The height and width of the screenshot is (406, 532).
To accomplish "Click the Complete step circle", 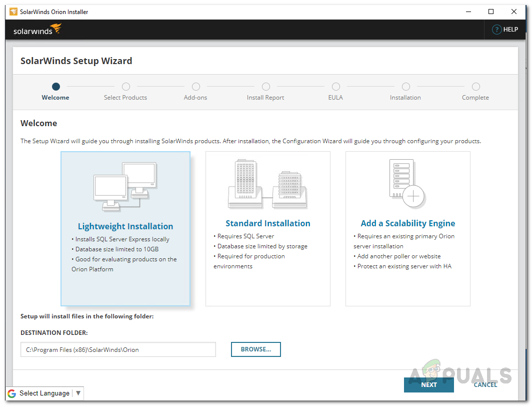I will point(475,87).
